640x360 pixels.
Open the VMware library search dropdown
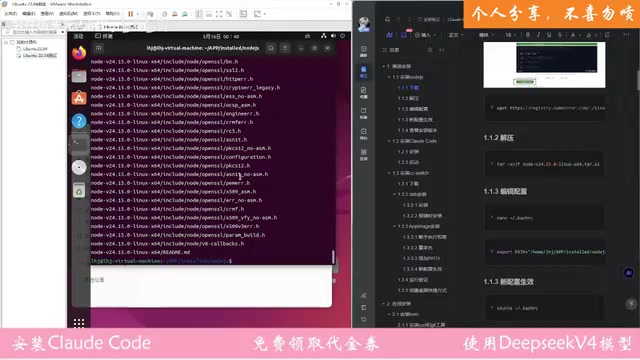pos(62,32)
